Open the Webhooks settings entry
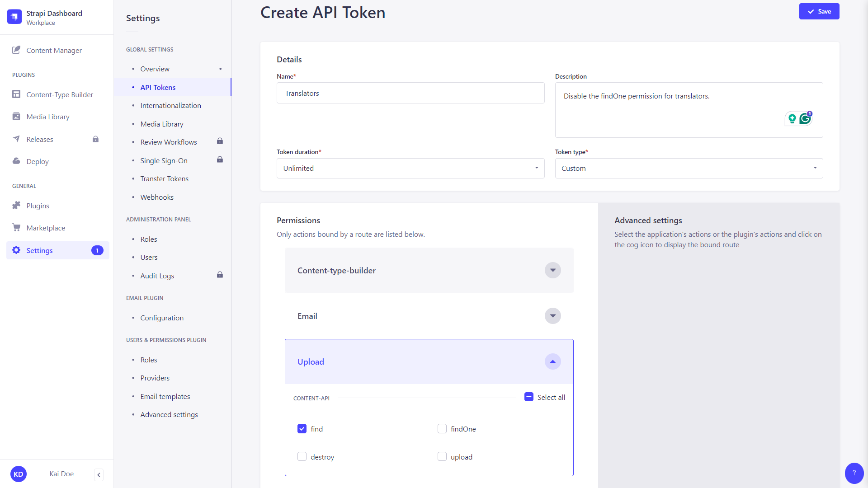Image resolution: width=868 pixels, height=488 pixels. [x=157, y=197]
